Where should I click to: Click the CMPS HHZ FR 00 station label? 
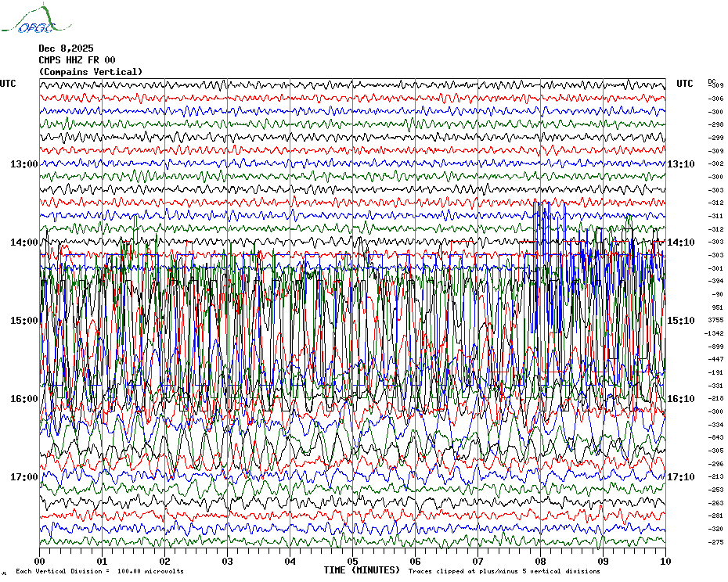(77, 60)
